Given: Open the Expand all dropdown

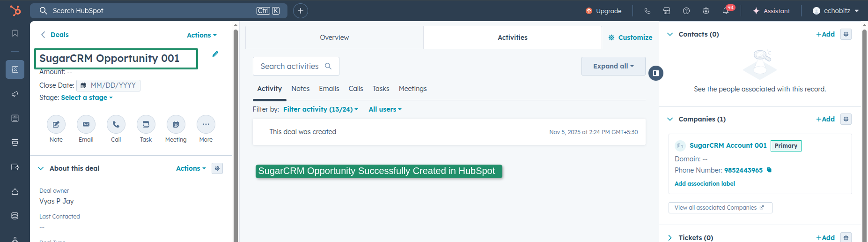Looking at the screenshot, I should click(613, 66).
